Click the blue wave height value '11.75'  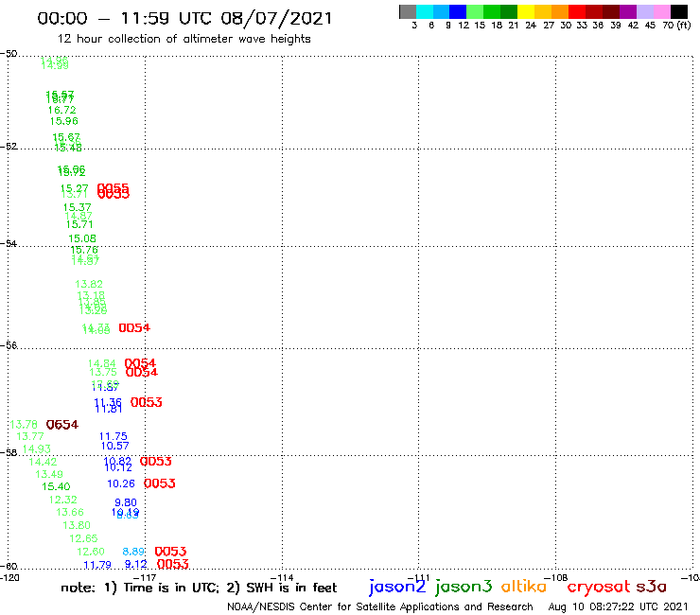coord(114,436)
